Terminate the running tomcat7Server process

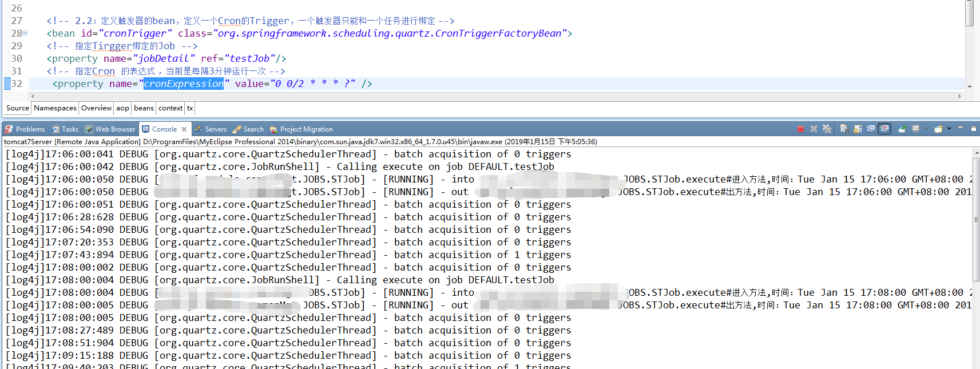[x=800, y=129]
